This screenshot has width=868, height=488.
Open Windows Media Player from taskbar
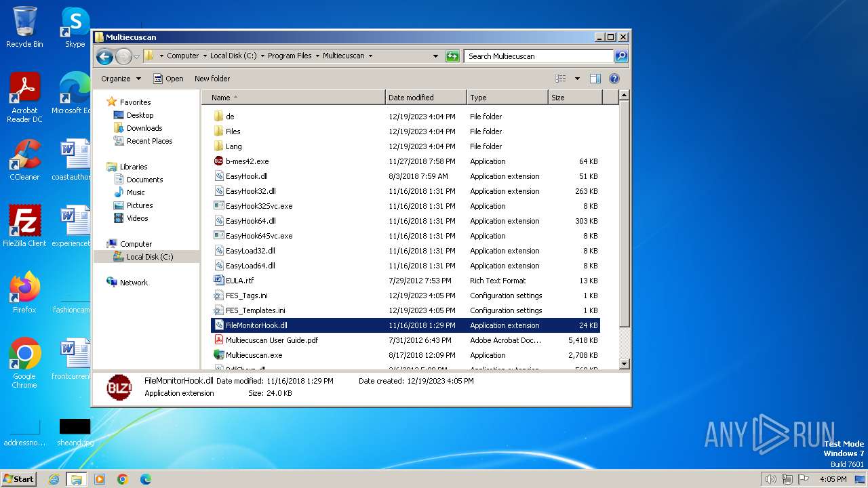click(100, 479)
